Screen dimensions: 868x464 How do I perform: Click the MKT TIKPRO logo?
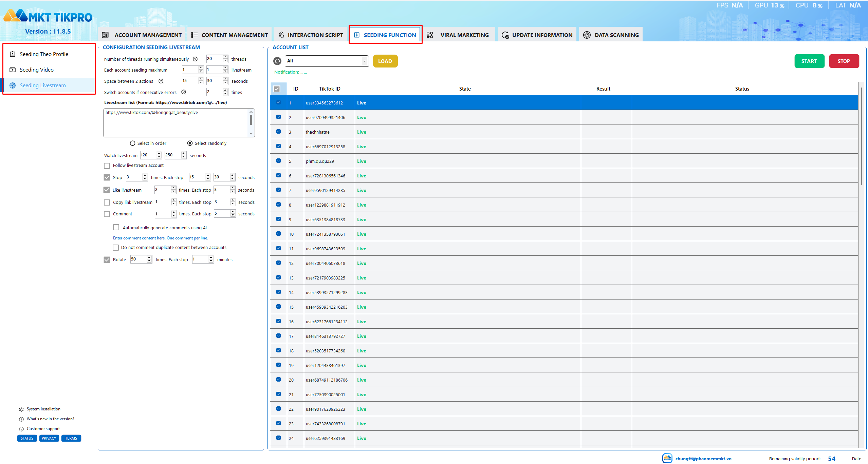[48, 16]
